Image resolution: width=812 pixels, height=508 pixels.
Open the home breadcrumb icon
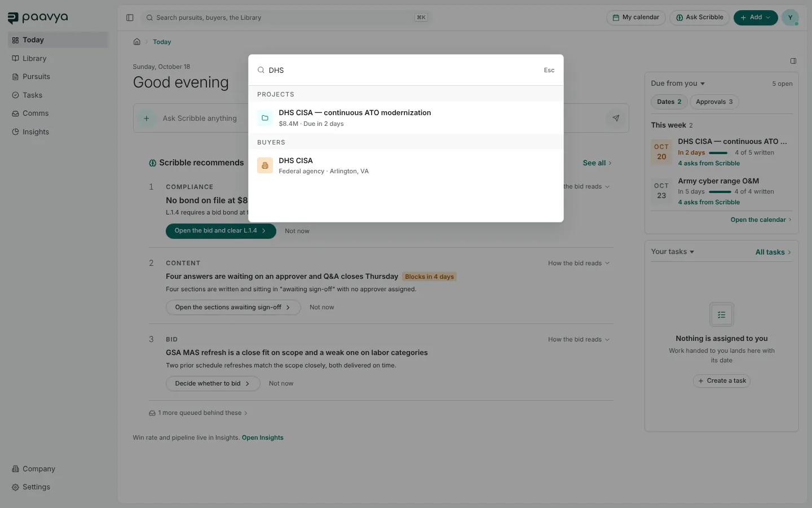point(136,42)
